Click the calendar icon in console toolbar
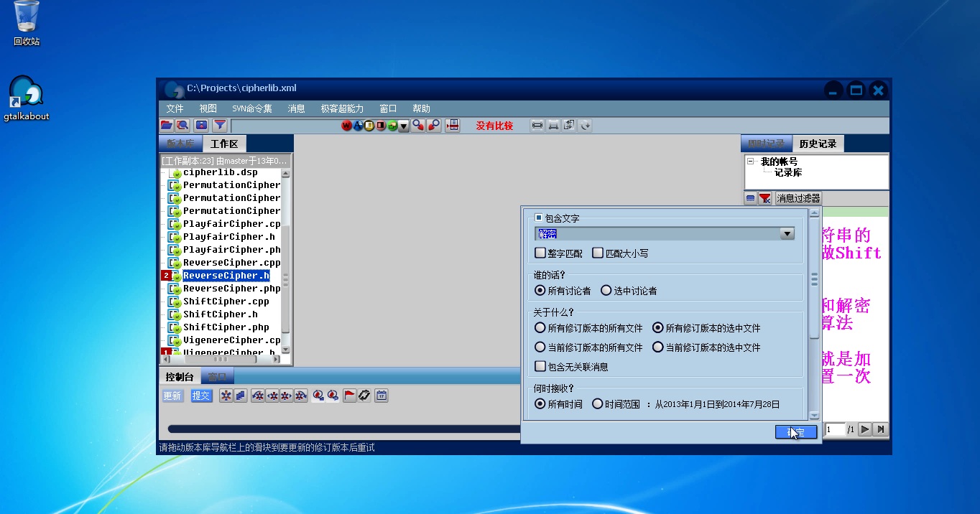The image size is (980, 514). click(x=382, y=396)
